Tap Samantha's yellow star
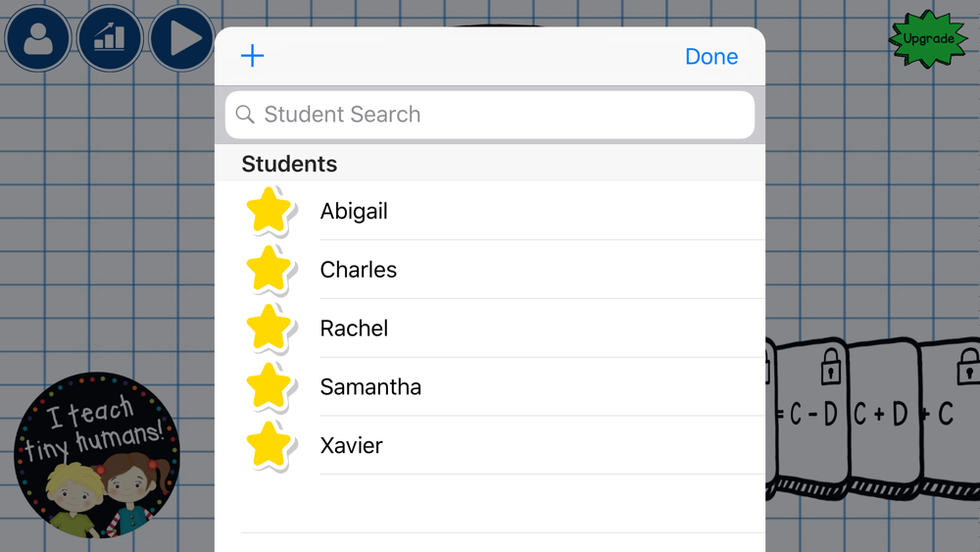 (270, 387)
